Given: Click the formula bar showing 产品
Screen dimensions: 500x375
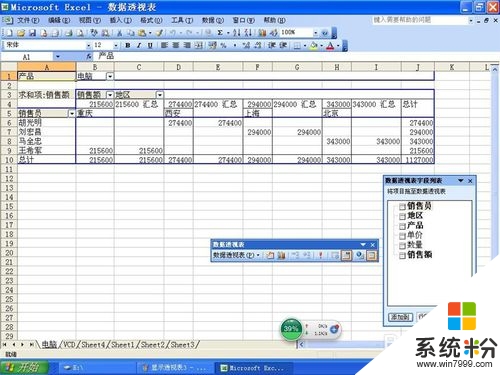Looking at the screenshot, I should [297, 56].
